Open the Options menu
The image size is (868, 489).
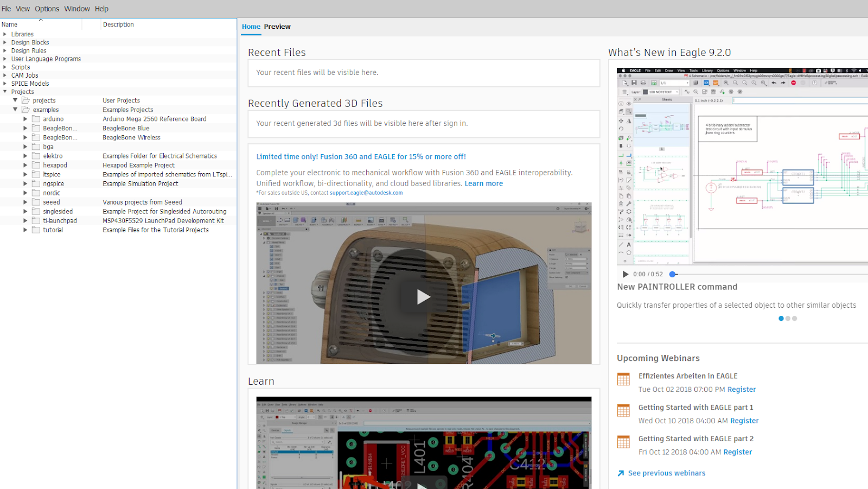(x=47, y=9)
